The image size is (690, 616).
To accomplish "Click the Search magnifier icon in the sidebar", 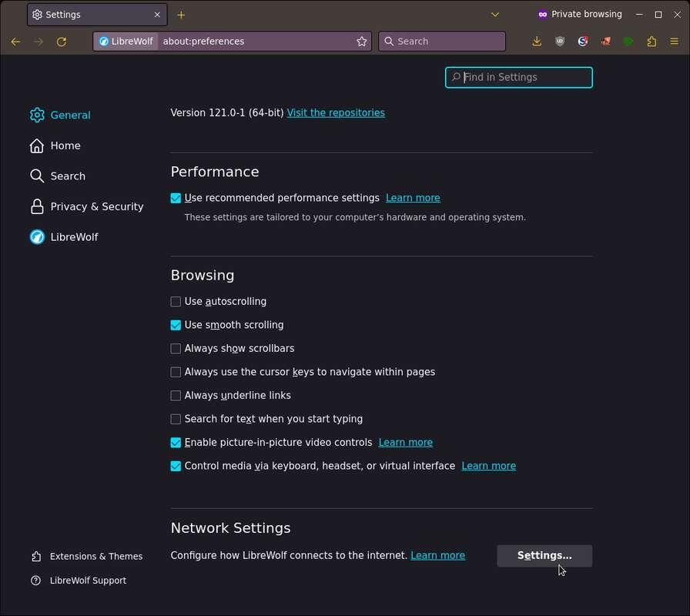I will tap(37, 176).
